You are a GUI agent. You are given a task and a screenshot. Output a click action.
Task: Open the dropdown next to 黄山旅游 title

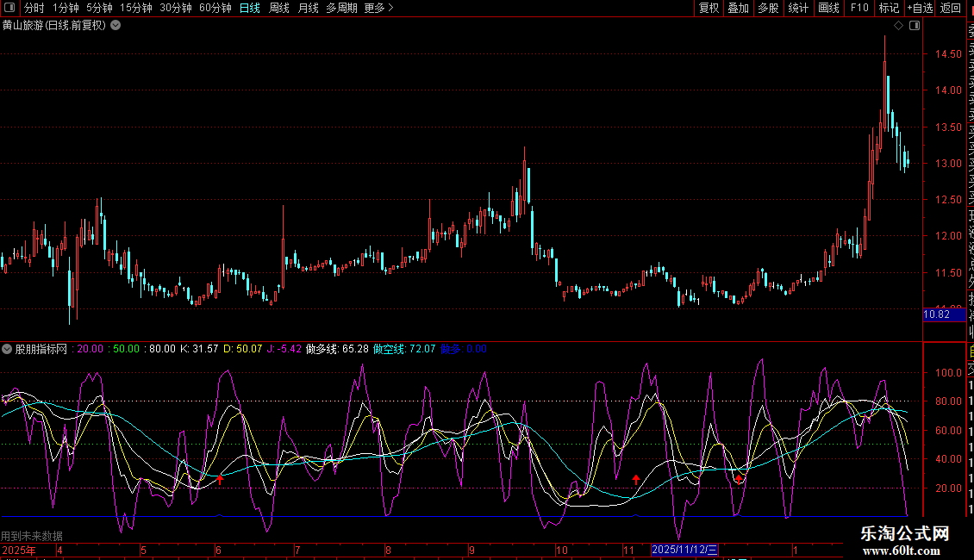[x=116, y=26]
